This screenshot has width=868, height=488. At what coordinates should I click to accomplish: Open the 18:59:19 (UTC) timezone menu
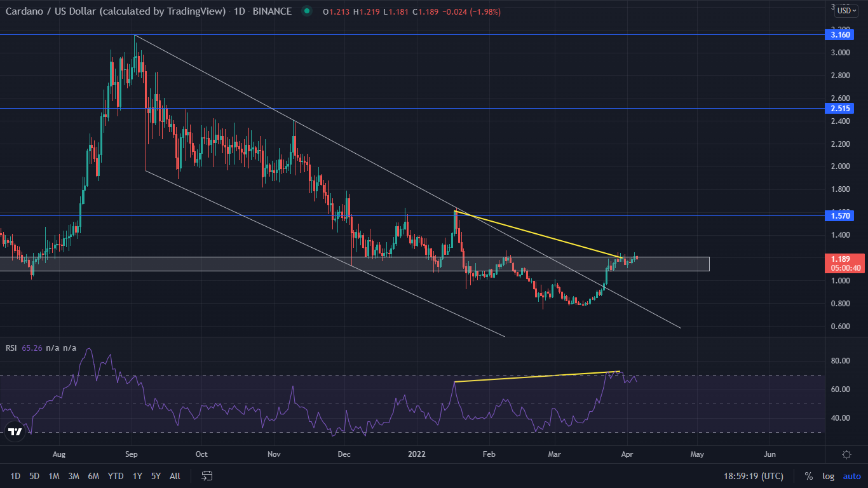(753, 476)
